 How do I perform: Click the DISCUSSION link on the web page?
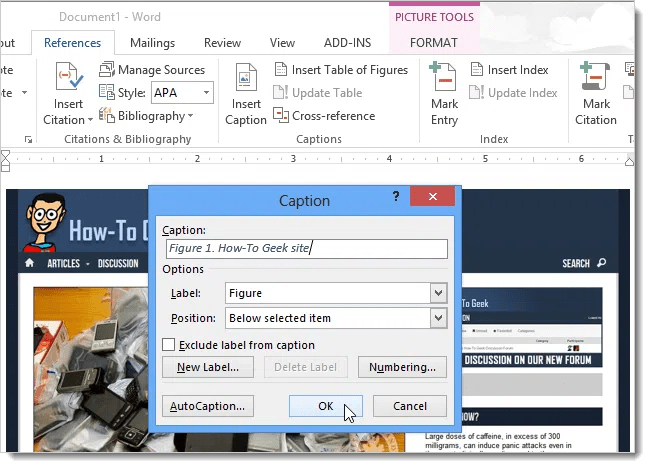[118, 263]
